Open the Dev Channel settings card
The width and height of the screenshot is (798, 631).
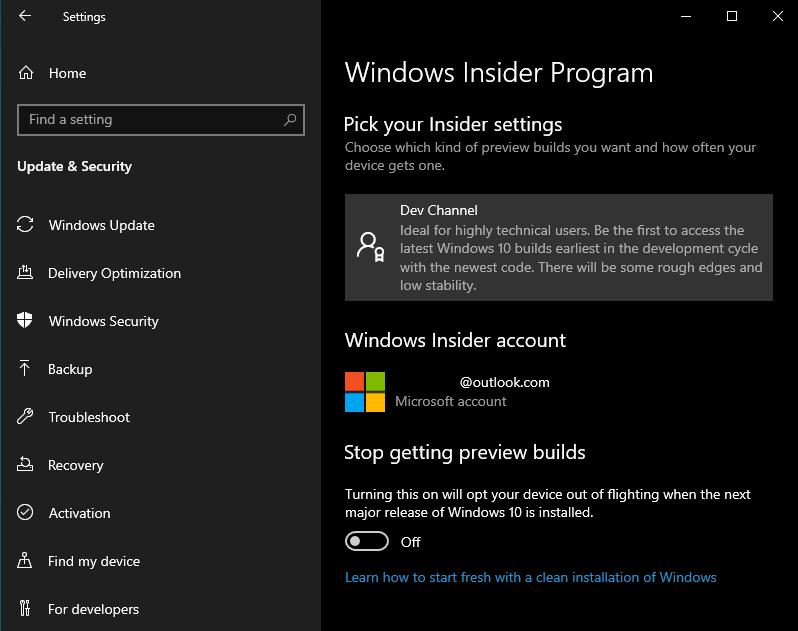coord(559,247)
